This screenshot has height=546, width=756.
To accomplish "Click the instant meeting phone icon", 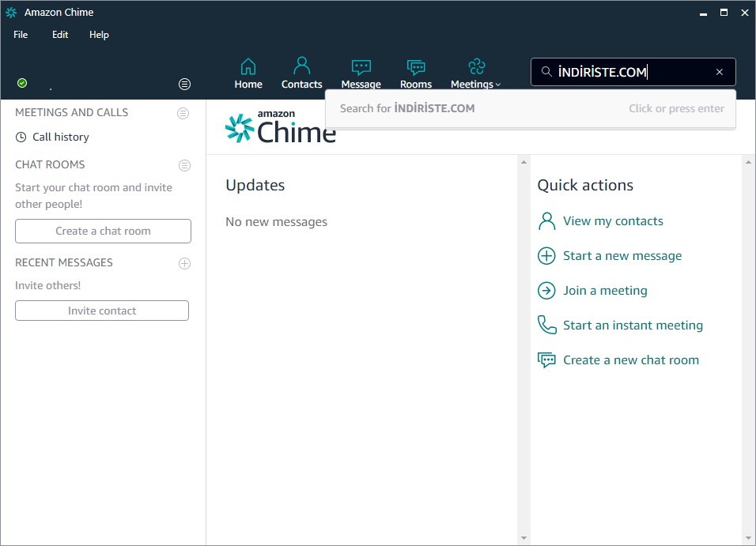I will coord(546,325).
